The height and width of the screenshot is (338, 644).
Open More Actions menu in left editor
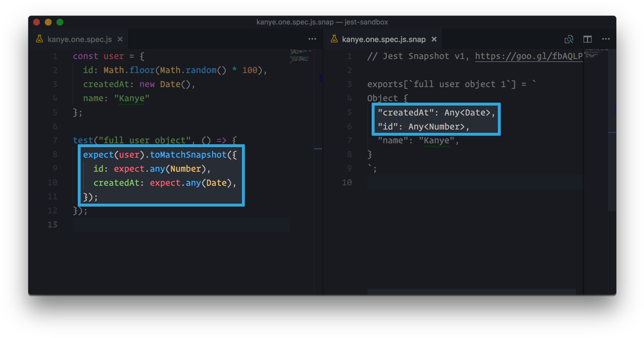pos(312,39)
